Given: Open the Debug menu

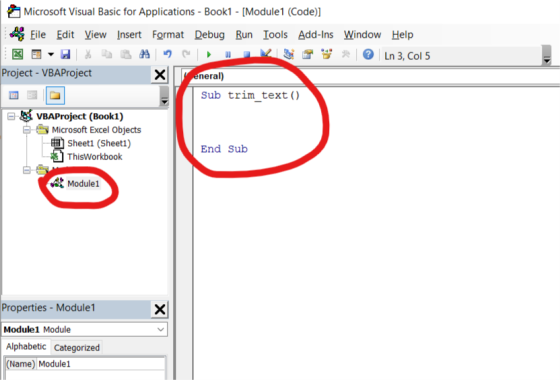Looking at the screenshot, I should click(x=210, y=35).
